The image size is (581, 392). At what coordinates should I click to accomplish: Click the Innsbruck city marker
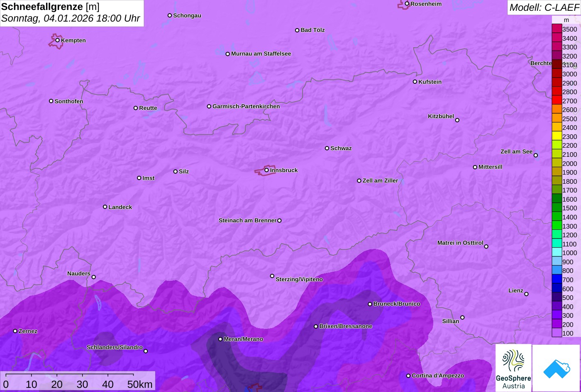(266, 170)
